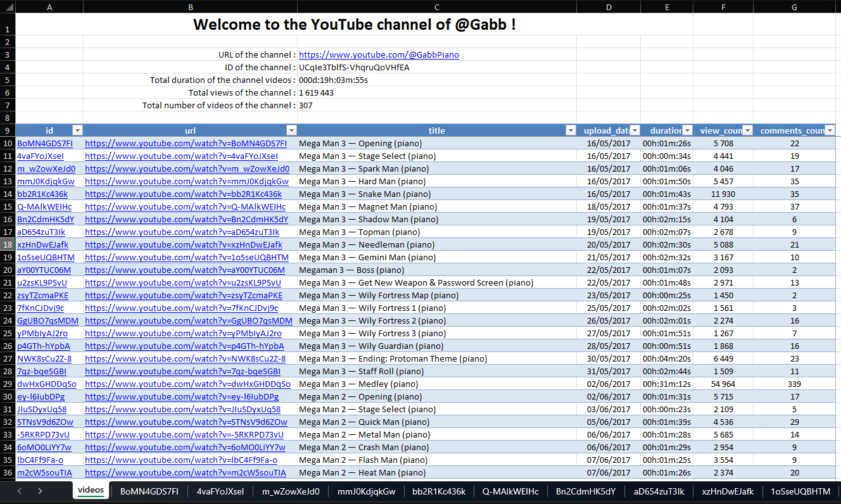Image resolution: width=841 pixels, height=504 pixels.
Task: Select the entire column C via its header
Action: [x=437, y=7]
